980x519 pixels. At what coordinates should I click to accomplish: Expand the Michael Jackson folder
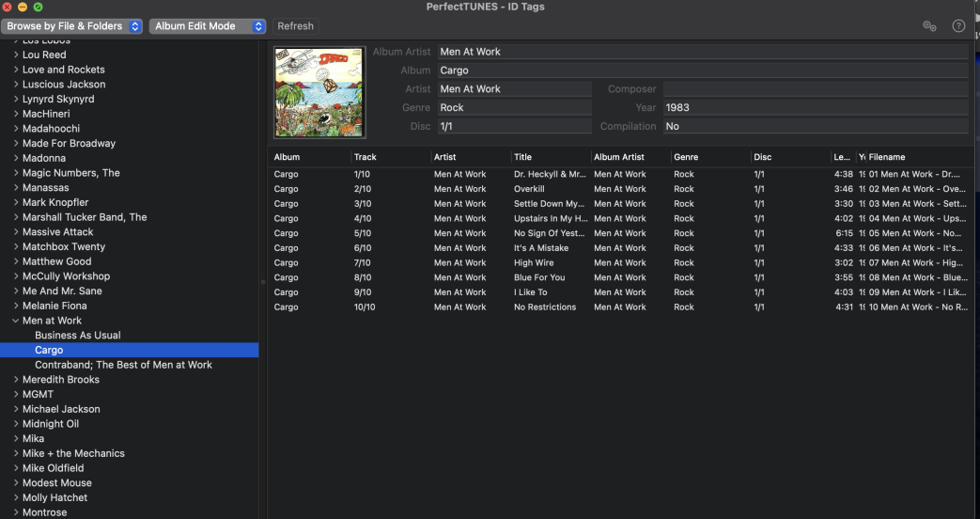(x=16, y=409)
